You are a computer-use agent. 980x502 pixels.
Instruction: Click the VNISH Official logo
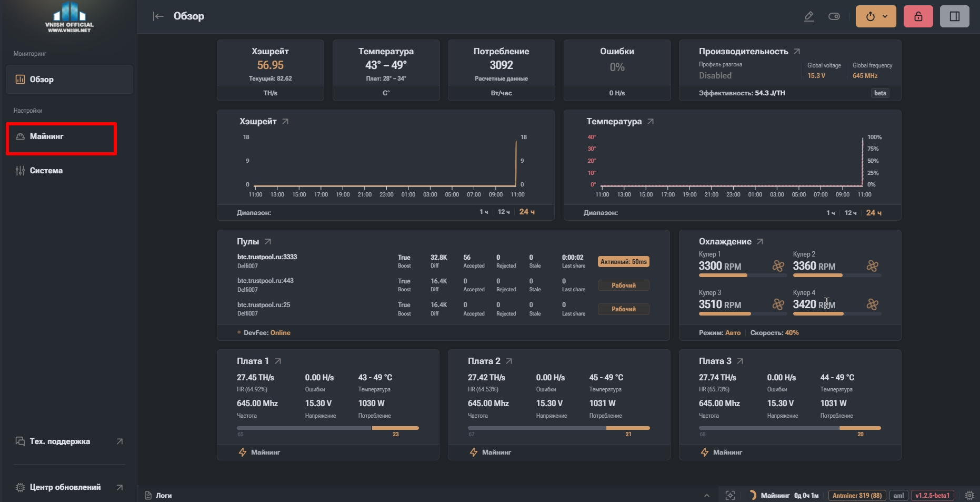click(x=69, y=17)
